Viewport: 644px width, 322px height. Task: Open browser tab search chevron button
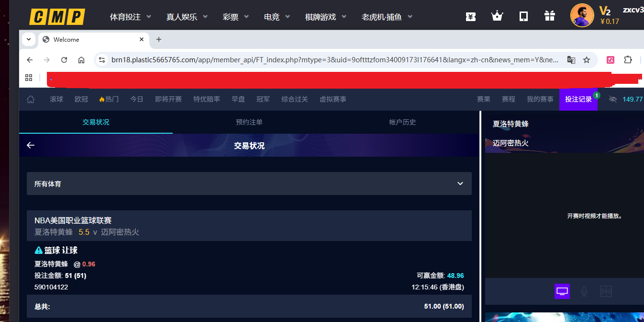[x=29, y=39]
